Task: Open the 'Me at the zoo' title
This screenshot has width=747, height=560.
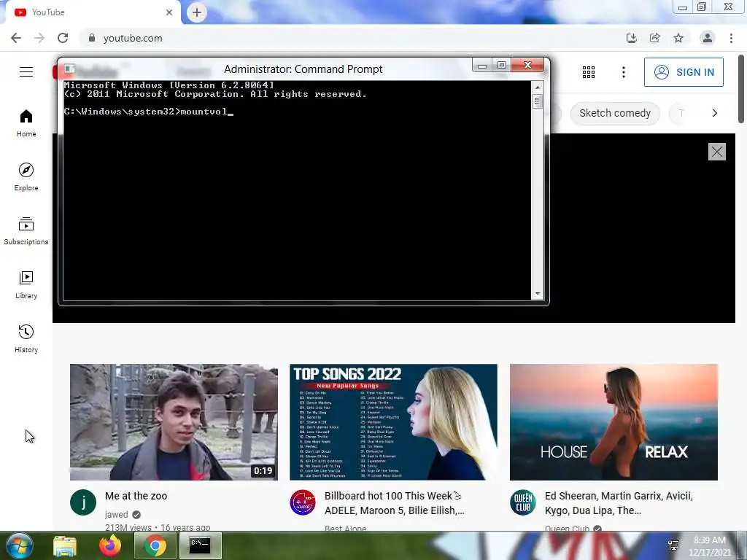Action: [x=136, y=496]
